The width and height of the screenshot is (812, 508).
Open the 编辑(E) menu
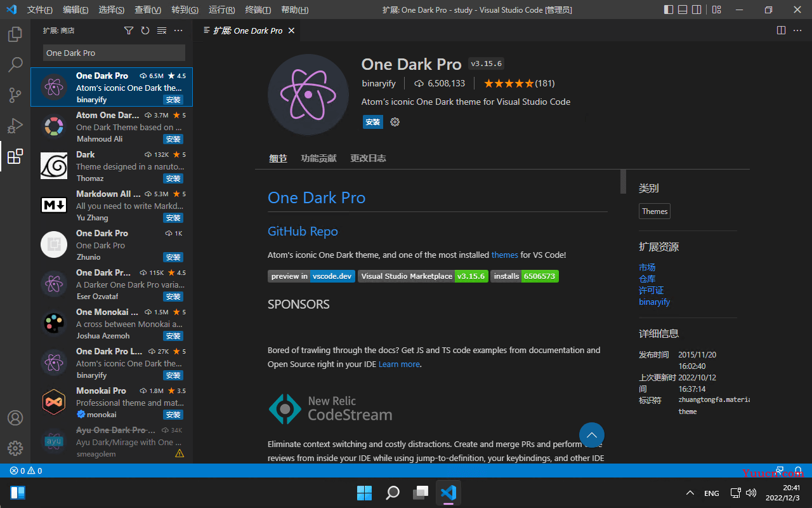pyautogui.click(x=76, y=10)
